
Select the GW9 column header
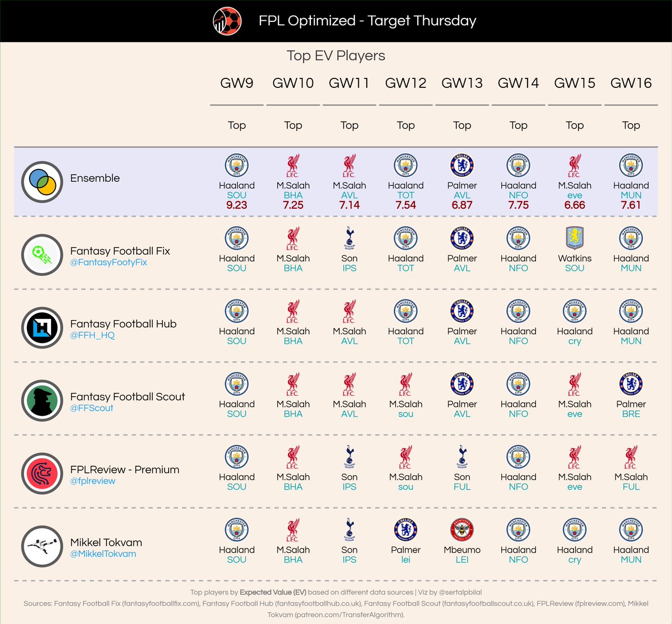[236, 83]
